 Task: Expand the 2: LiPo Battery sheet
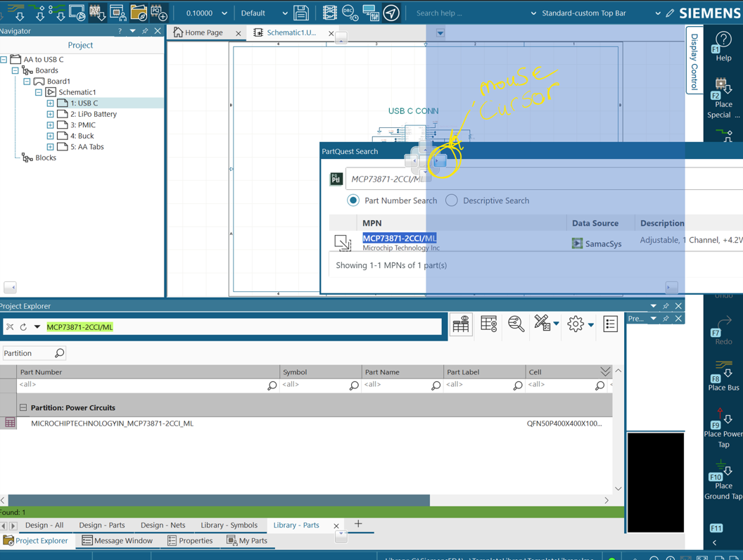(50, 114)
